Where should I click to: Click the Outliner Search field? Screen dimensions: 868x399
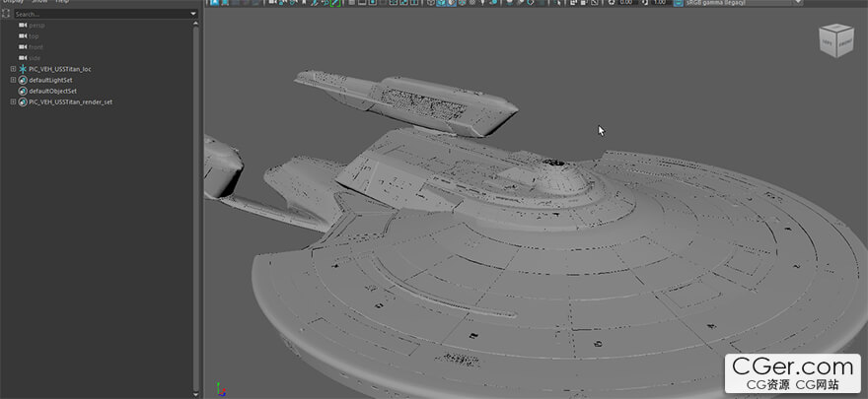99,15
